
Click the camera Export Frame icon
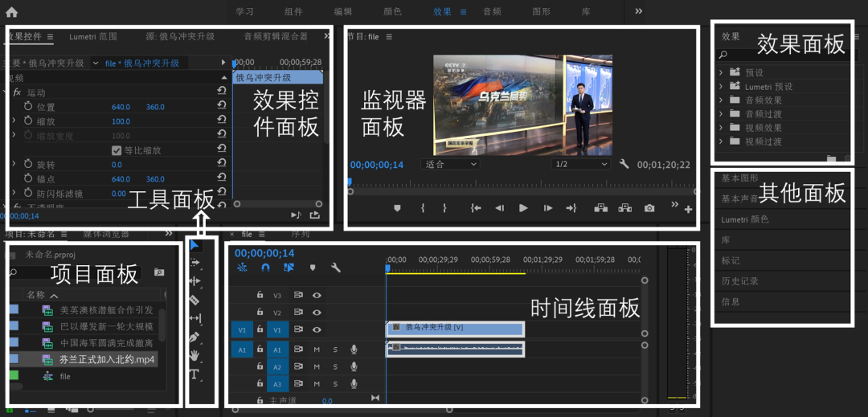pyautogui.click(x=649, y=208)
